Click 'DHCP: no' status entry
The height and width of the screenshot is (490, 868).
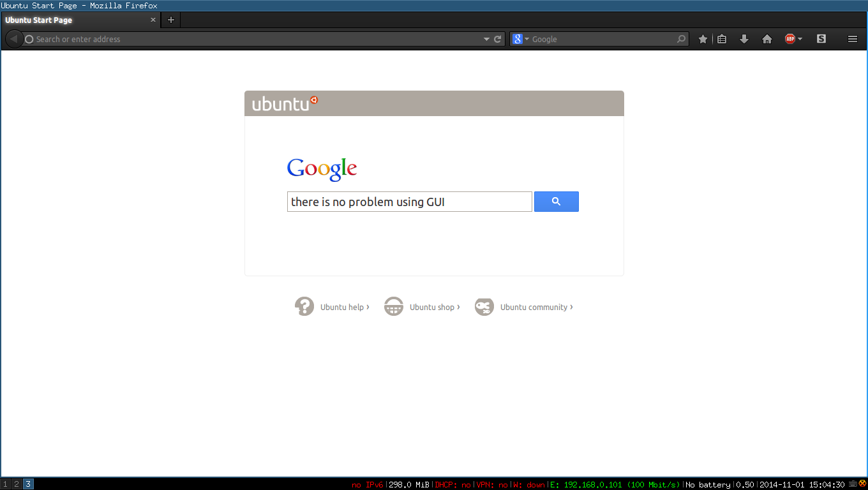(453, 485)
